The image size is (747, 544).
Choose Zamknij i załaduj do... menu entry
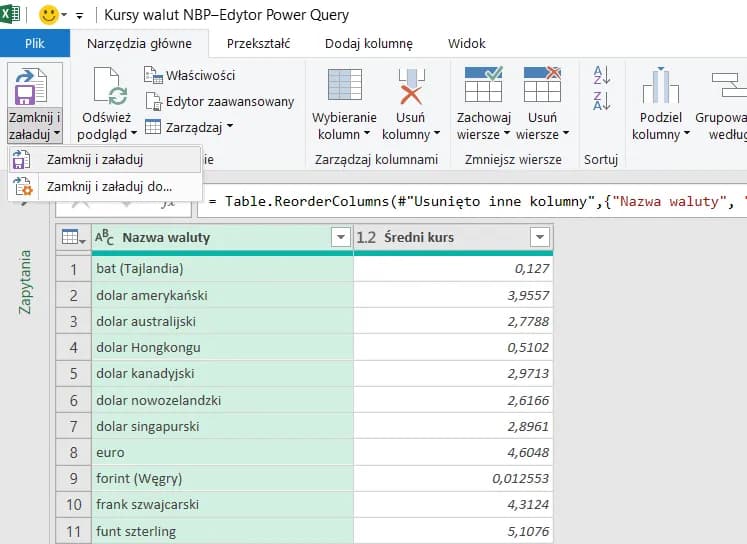coord(109,186)
